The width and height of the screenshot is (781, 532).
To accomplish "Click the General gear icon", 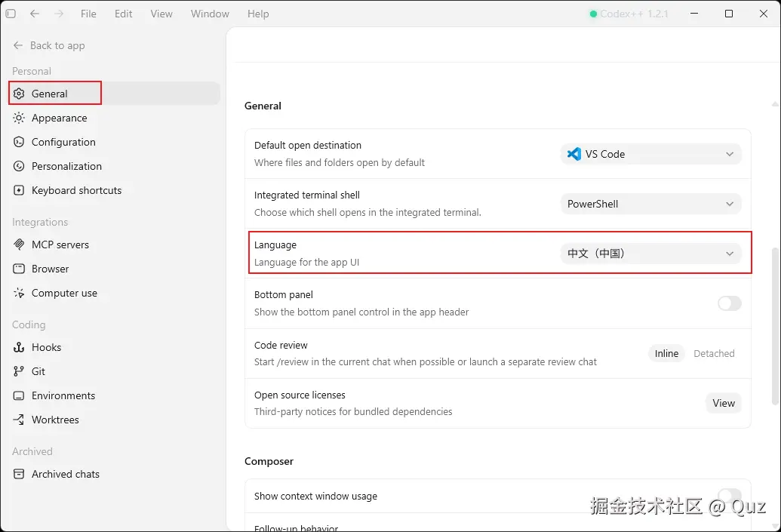I will [x=19, y=94].
